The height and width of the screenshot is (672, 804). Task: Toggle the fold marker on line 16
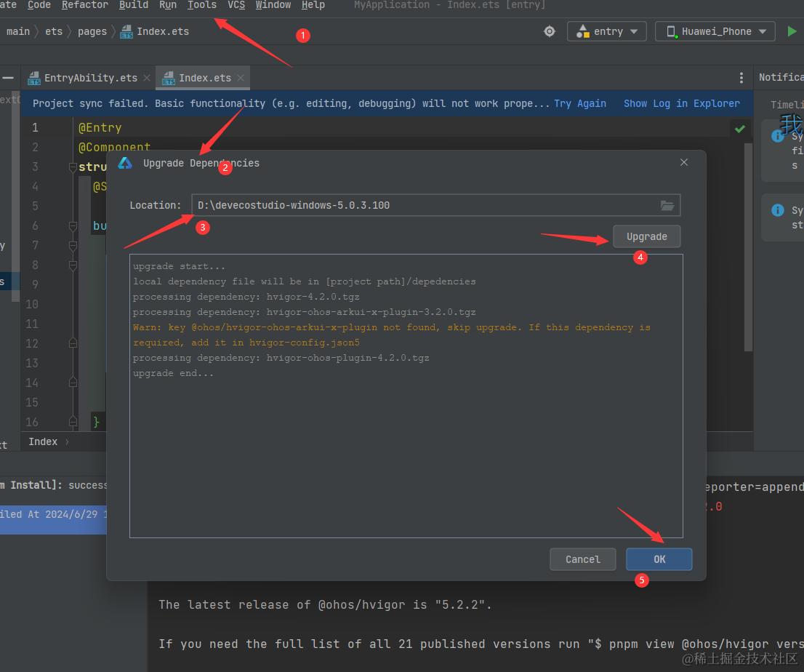tap(73, 422)
